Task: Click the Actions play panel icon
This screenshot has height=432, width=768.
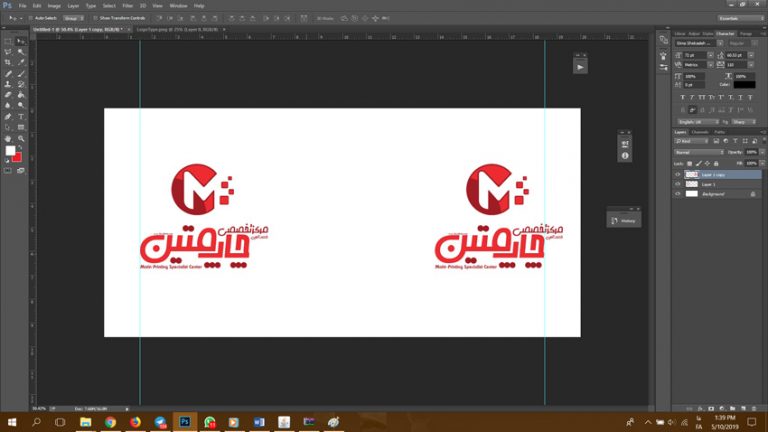Action: (580, 67)
